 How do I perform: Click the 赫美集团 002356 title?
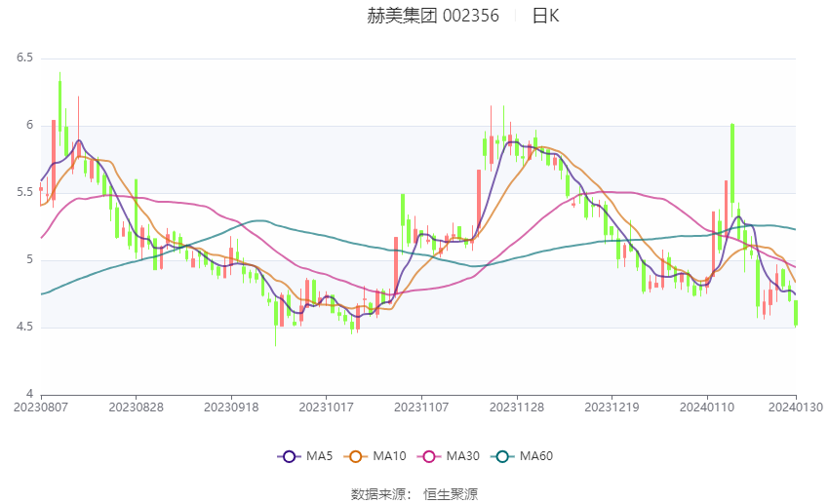pyautogui.click(x=433, y=16)
